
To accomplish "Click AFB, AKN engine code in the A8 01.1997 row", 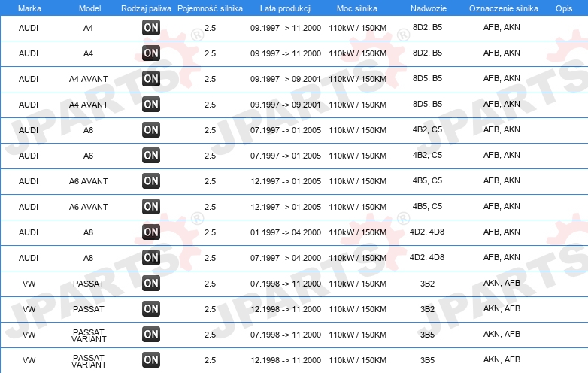I will pyautogui.click(x=502, y=232).
